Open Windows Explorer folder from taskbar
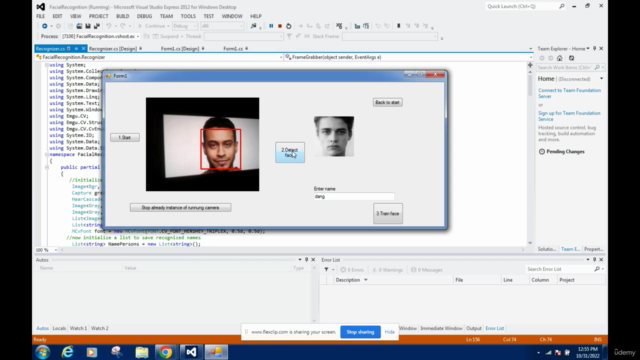The width and height of the screenshot is (640, 360). (x=142, y=352)
